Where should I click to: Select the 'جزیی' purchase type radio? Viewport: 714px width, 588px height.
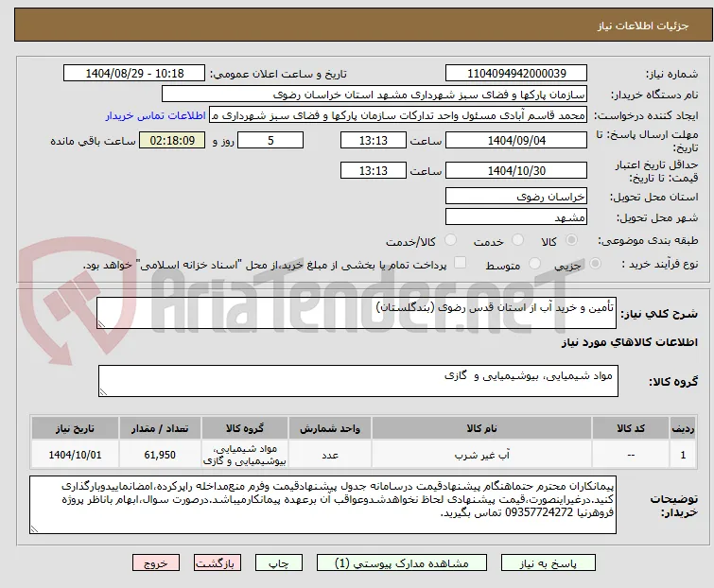click(x=595, y=263)
